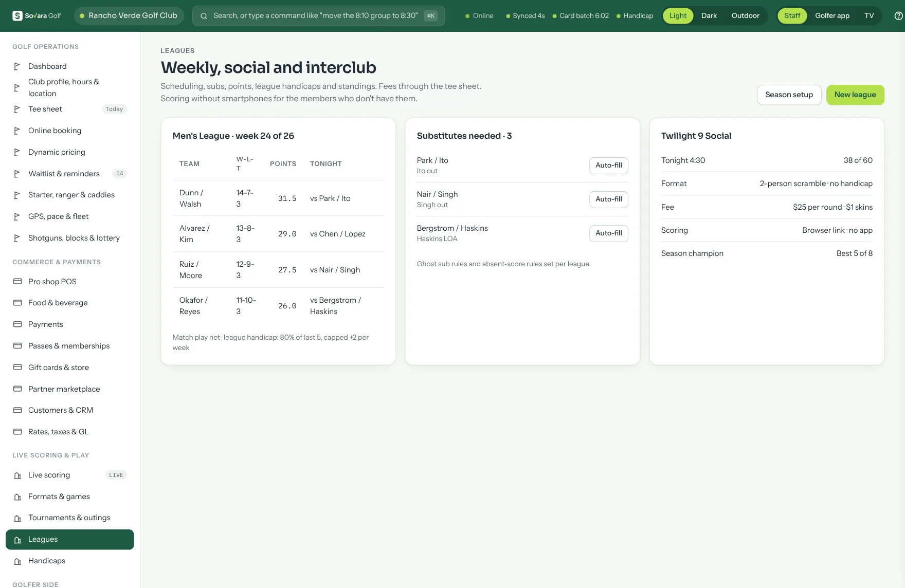Viewport: 905px width, 588px height.
Task: Click the Dynamic pricing flag icon
Action: 17,152
